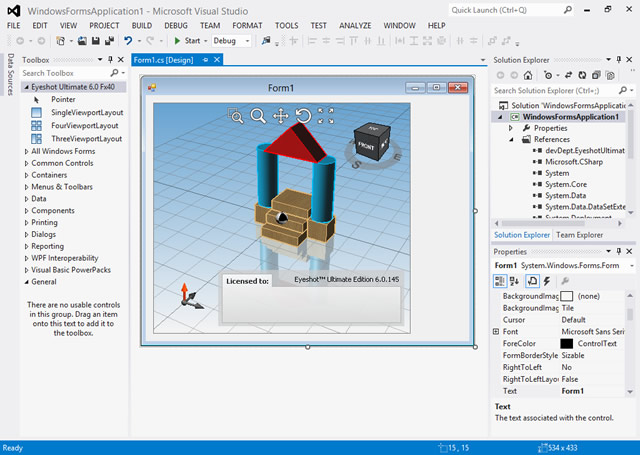Open the DEBUG menu
The width and height of the screenshot is (640, 455).
point(176,25)
